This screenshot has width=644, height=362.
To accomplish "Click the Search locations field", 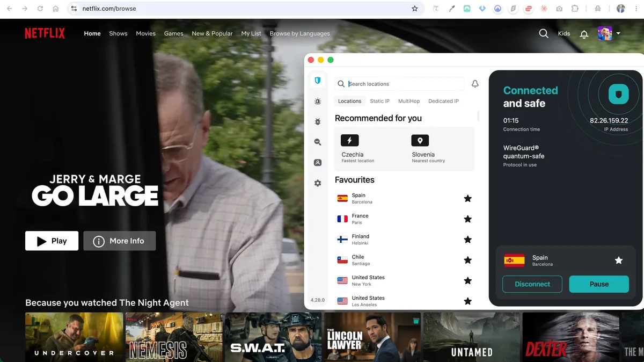I will (x=400, y=84).
